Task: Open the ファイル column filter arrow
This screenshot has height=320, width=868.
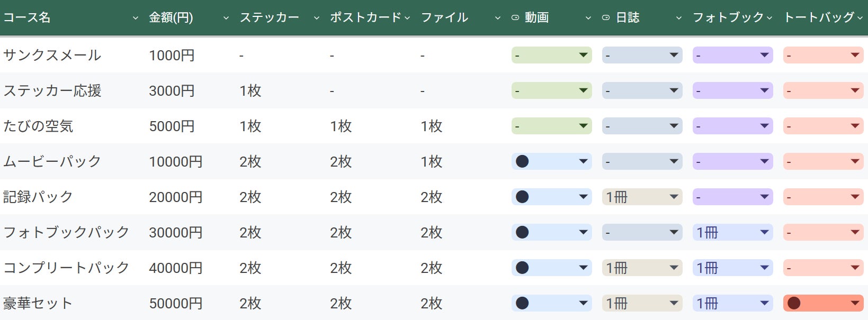Action: point(498,18)
